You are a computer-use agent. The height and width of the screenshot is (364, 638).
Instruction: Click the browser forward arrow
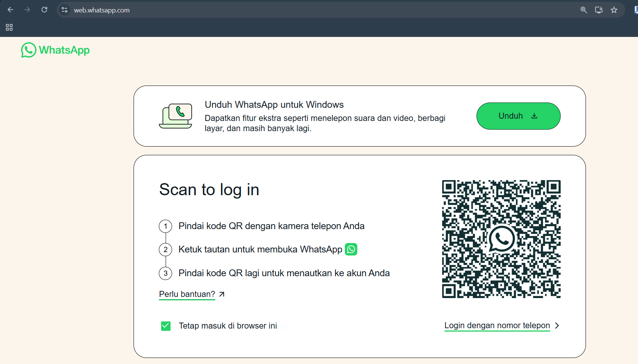[x=27, y=10]
